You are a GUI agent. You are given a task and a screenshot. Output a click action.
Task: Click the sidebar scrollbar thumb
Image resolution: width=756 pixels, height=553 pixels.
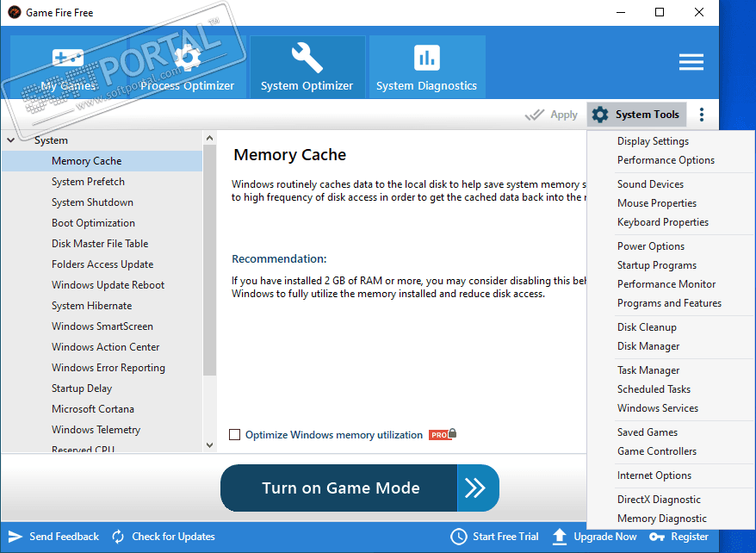coord(209,260)
